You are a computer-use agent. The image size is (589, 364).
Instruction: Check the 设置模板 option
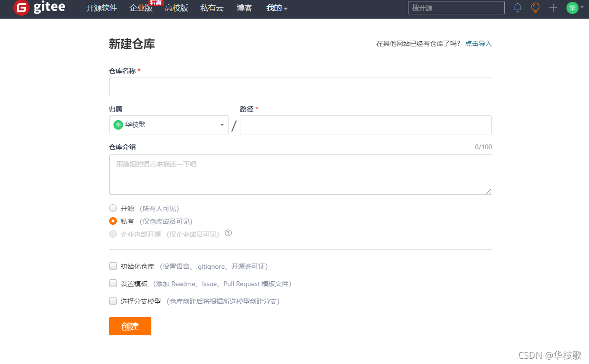tap(113, 283)
